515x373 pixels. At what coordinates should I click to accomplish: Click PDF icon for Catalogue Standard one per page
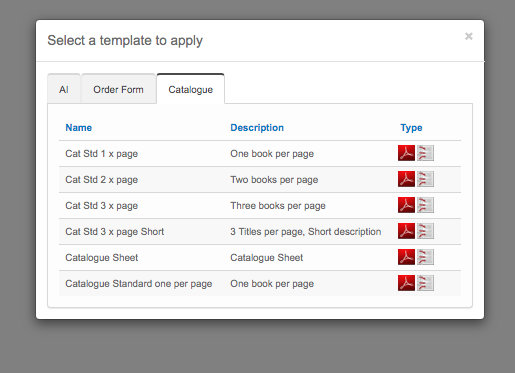pyautogui.click(x=406, y=283)
